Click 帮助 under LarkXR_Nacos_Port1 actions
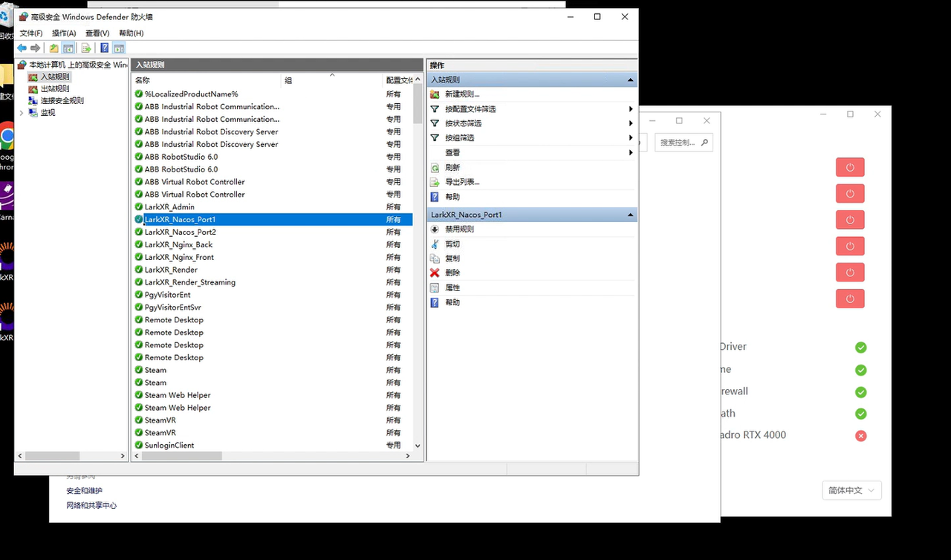 coord(452,302)
